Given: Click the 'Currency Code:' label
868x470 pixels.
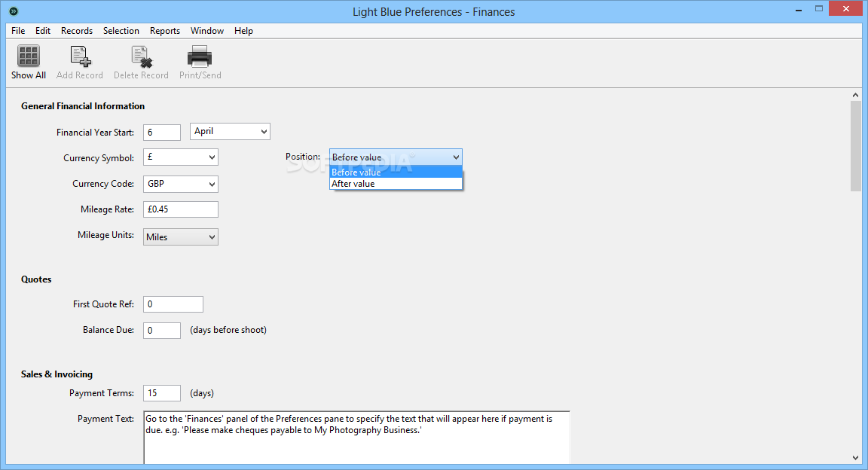Looking at the screenshot, I should (x=103, y=184).
